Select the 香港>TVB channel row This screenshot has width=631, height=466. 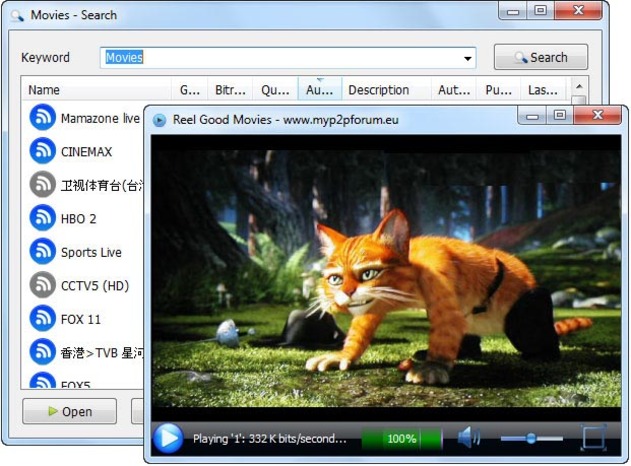click(84, 352)
